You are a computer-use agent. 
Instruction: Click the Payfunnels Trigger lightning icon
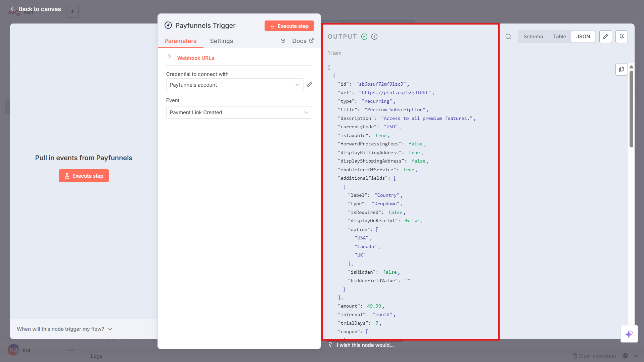point(168,26)
